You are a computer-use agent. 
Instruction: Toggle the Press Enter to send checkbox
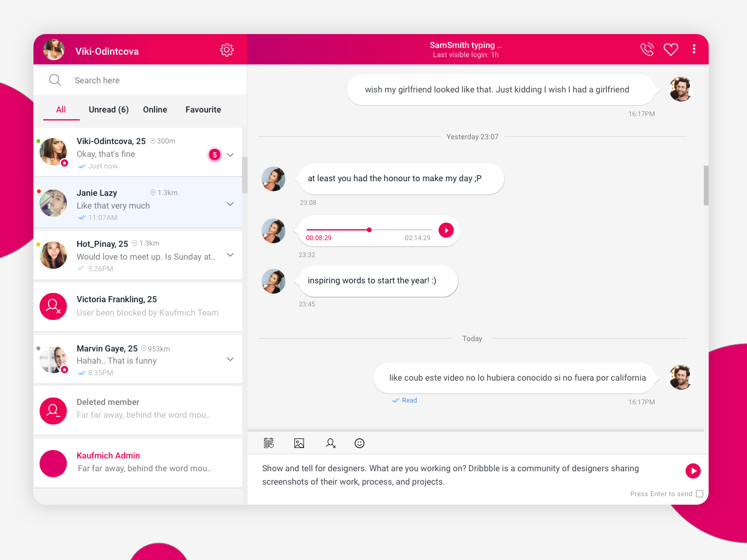[x=700, y=494]
